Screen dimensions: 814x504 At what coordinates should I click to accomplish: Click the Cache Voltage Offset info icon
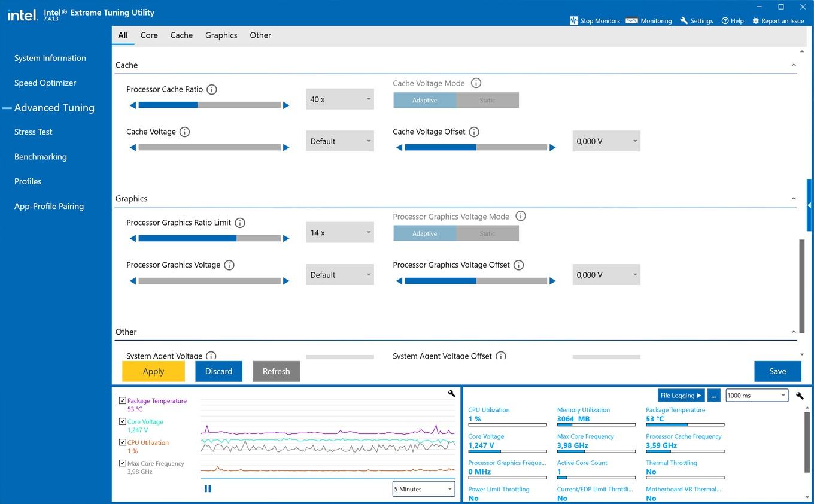click(474, 132)
